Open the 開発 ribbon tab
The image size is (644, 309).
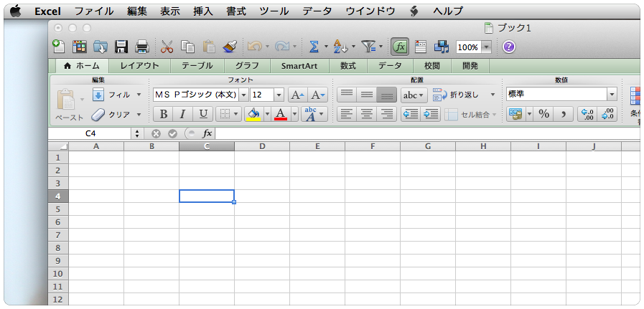[x=470, y=66]
